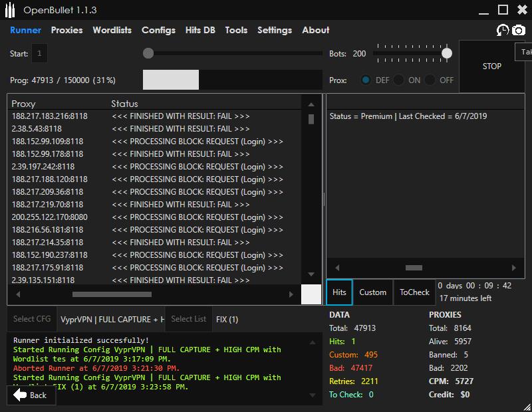Image resolution: width=532 pixels, height=412 pixels.
Task: Click log panel scroll down arrow
Action: click(313, 395)
